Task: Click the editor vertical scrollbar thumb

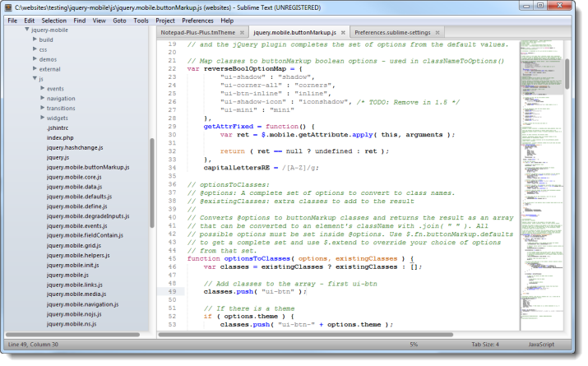Action: click(x=567, y=74)
